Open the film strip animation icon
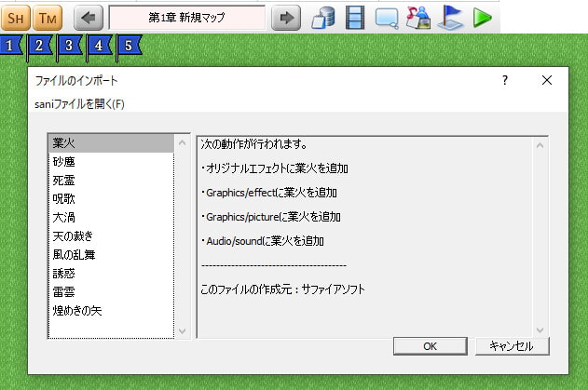This screenshot has height=390, width=588. [355, 18]
